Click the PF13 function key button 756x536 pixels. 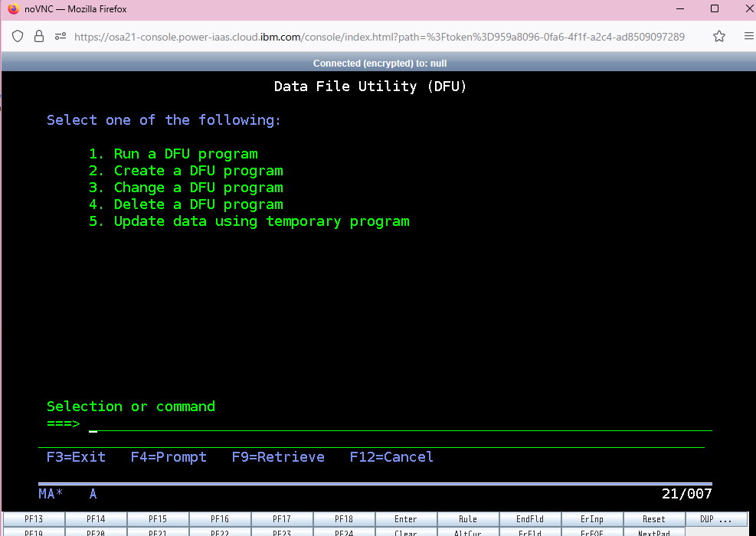[x=34, y=519]
